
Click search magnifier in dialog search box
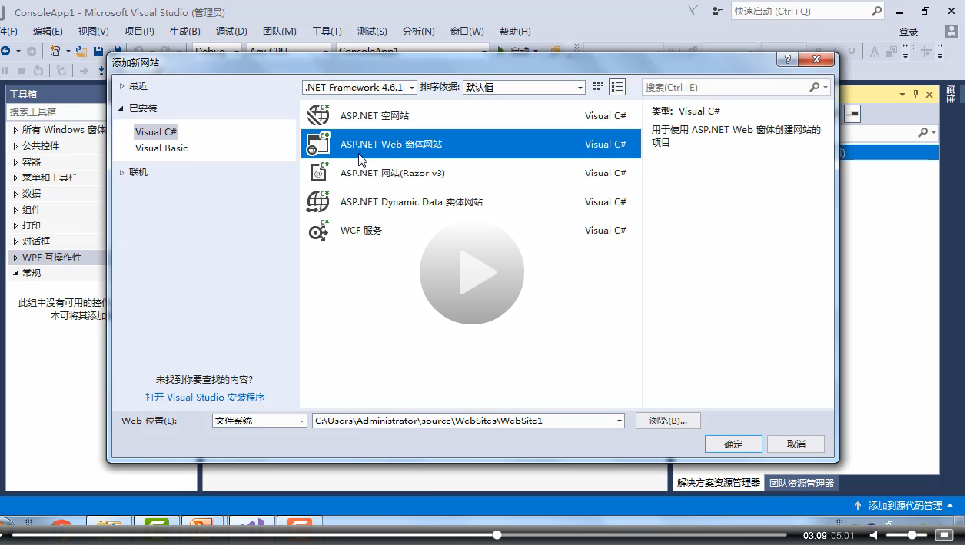point(815,87)
